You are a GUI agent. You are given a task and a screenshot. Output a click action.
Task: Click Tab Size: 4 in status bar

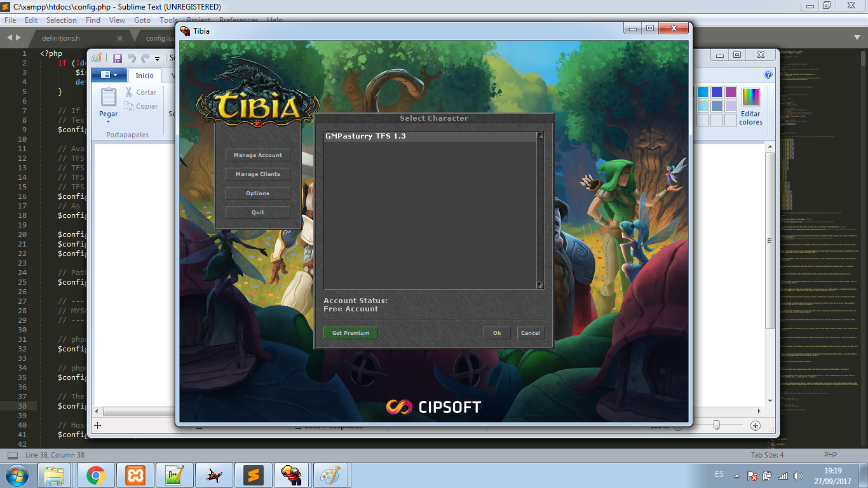click(767, 455)
